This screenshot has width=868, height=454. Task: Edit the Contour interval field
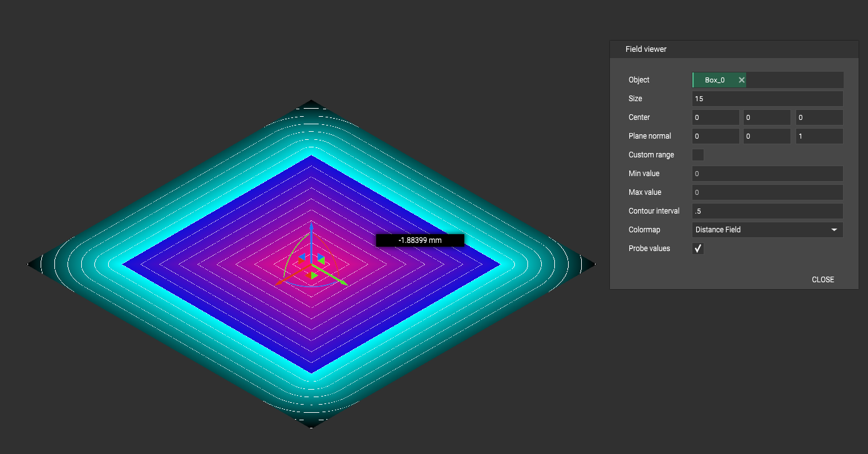[768, 211]
